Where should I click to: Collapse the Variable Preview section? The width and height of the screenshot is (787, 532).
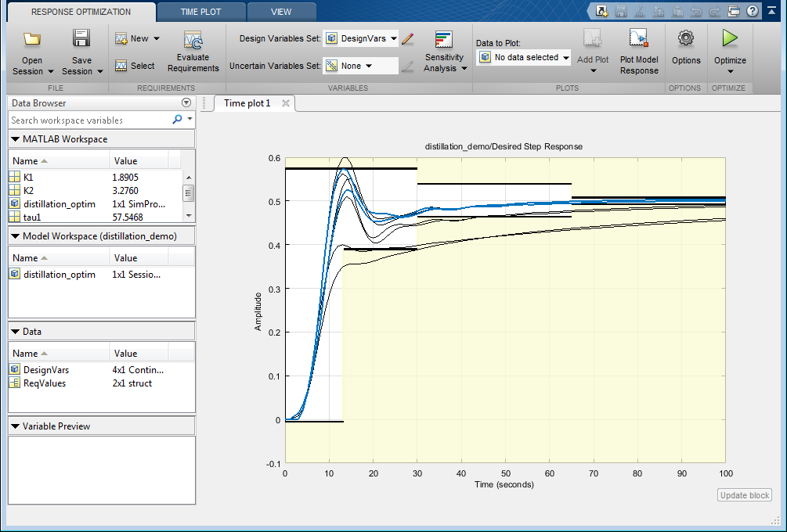point(16,426)
